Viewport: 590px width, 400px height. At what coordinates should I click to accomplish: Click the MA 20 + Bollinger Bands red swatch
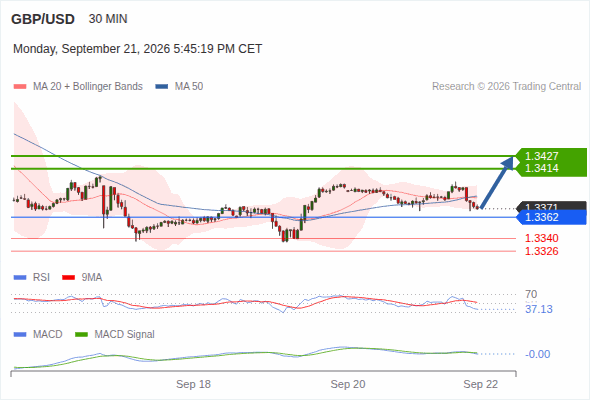click(x=20, y=87)
